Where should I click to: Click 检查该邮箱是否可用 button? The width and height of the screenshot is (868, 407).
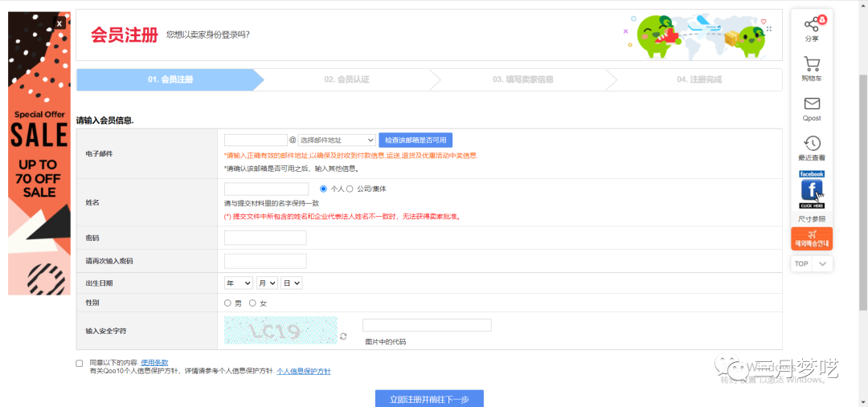click(415, 140)
